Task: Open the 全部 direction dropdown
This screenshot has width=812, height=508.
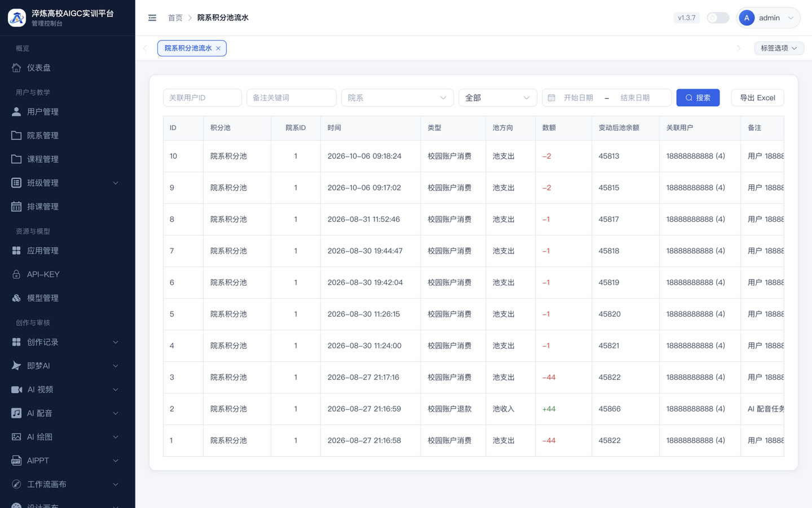Action: (497, 98)
